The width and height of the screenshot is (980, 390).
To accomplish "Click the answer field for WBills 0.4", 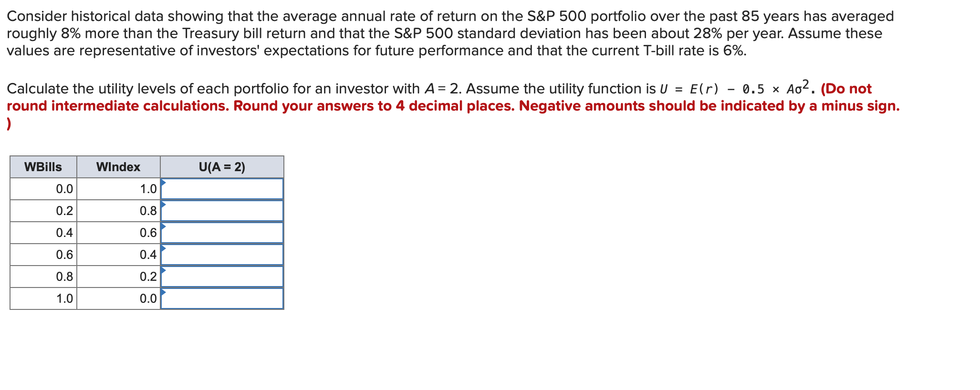I will tap(222, 232).
